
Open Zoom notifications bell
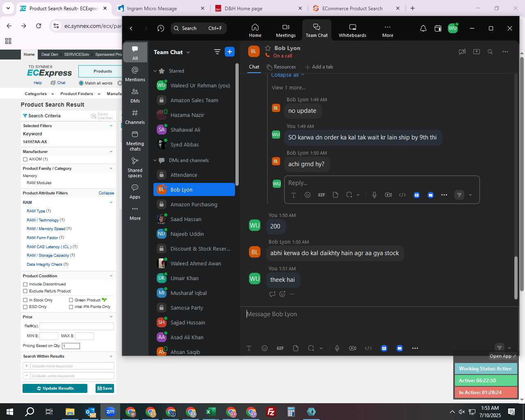point(423,28)
